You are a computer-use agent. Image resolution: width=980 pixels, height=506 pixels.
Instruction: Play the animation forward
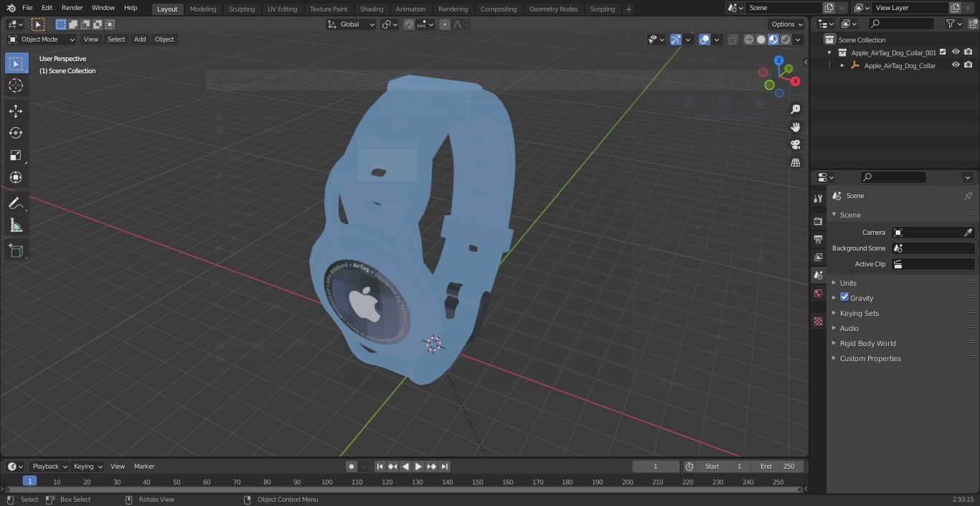[418, 467]
